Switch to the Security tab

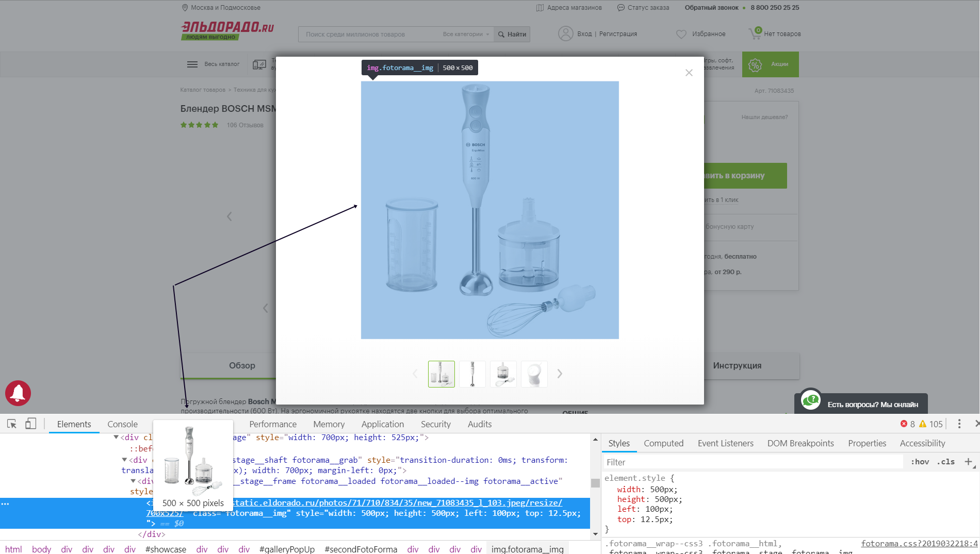(x=435, y=424)
